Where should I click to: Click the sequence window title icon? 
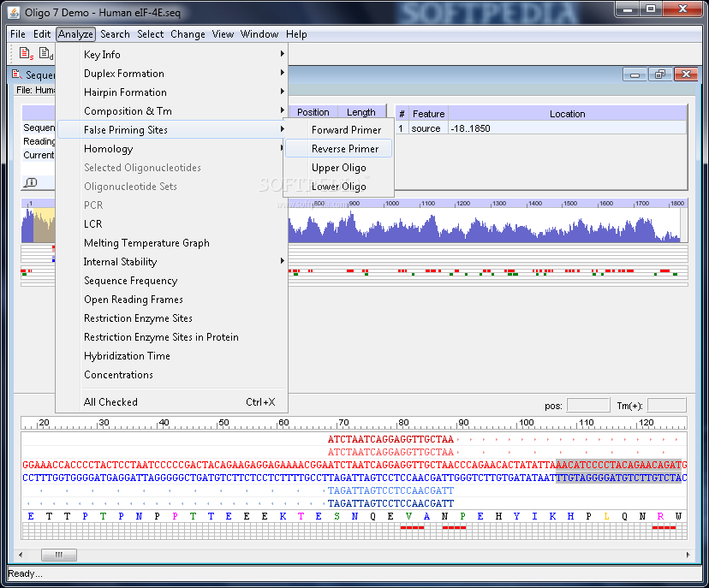[17, 75]
